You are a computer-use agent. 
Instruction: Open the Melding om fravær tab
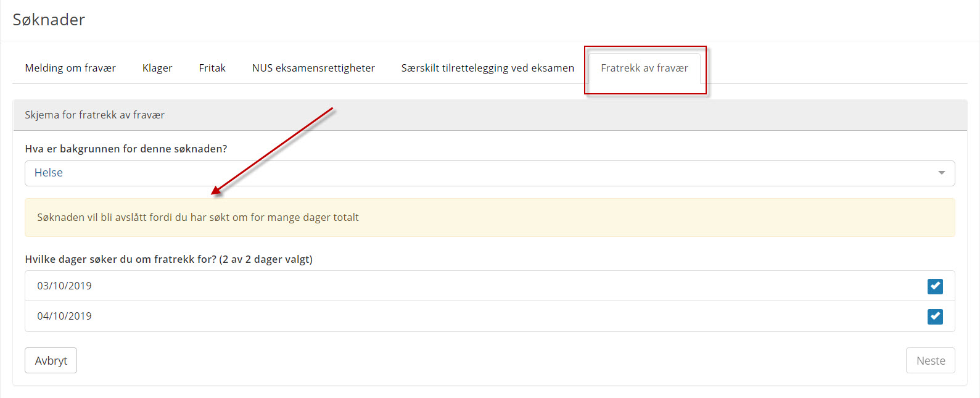pyautogui.click(x=70, y=68)
